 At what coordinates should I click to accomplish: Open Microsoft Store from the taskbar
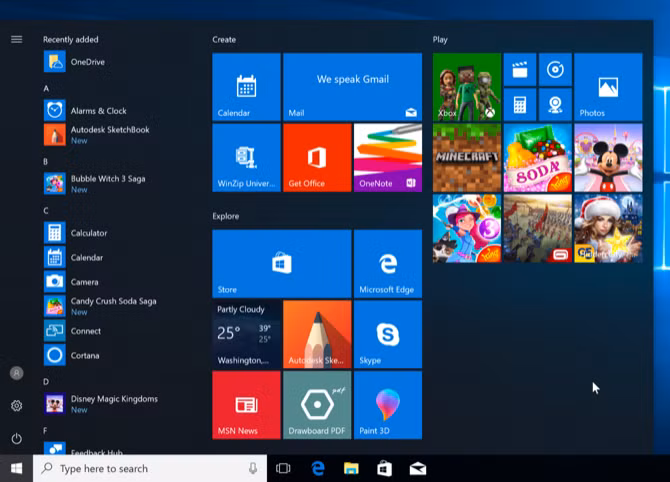click(384, 468)
